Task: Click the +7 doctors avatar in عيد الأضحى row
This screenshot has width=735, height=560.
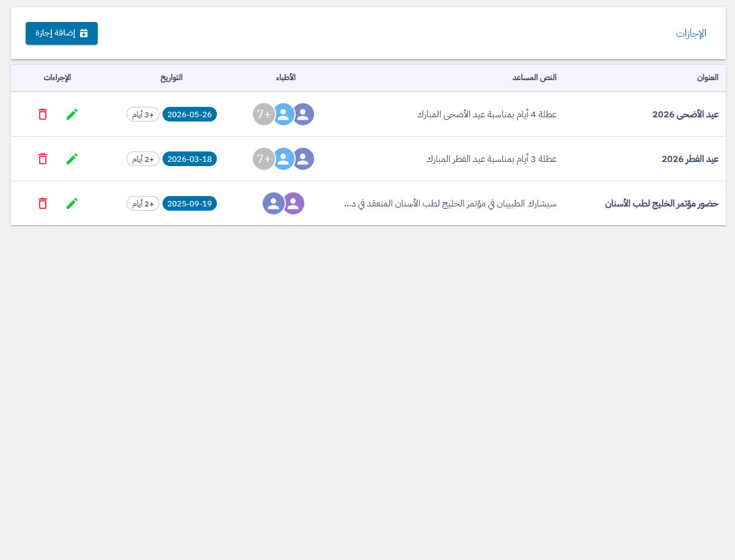Action: click(263, 114)
